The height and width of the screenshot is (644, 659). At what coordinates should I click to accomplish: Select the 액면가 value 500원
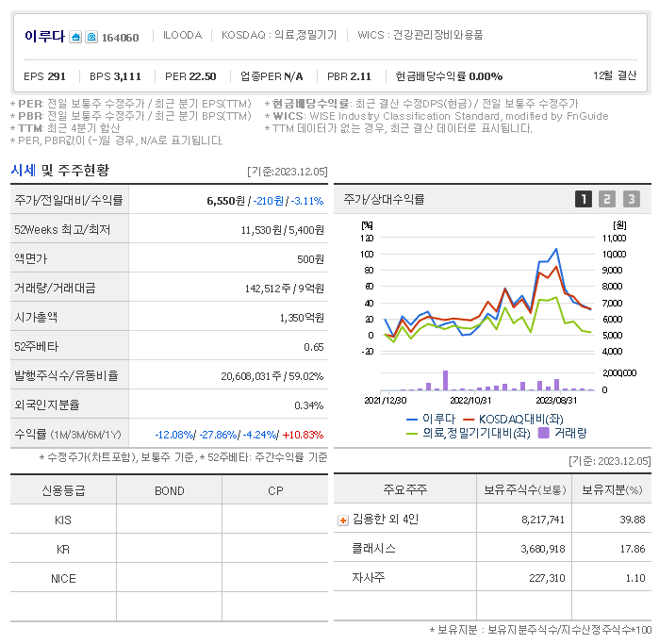[x=310, y=259]
